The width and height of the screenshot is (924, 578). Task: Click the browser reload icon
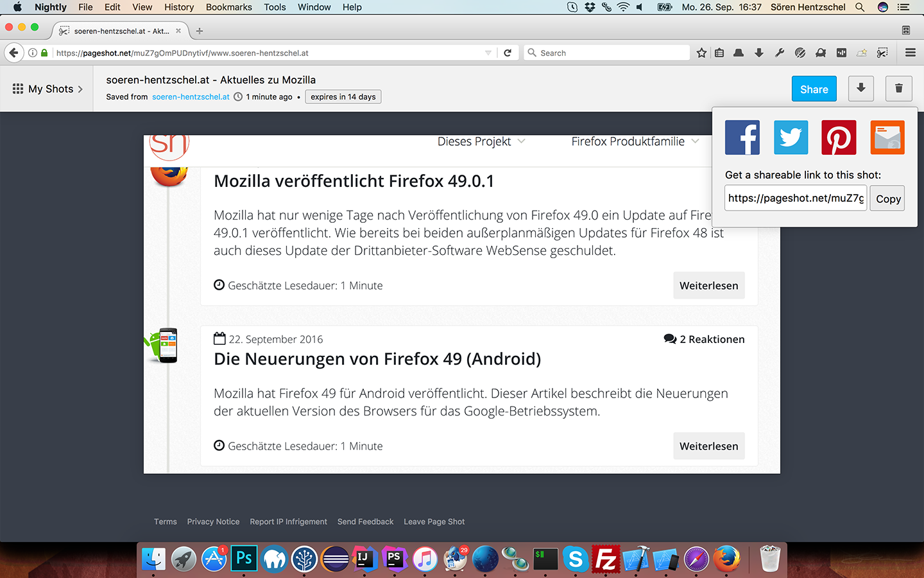508,53
